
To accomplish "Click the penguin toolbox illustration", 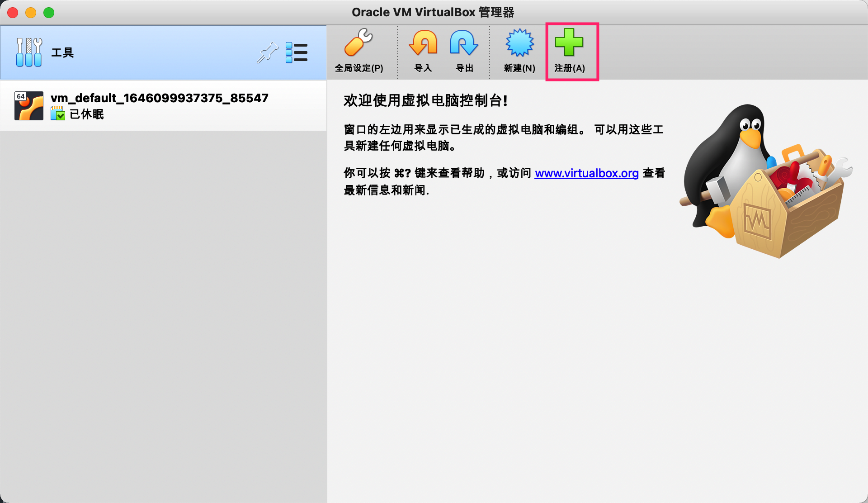I will (764, 181).
